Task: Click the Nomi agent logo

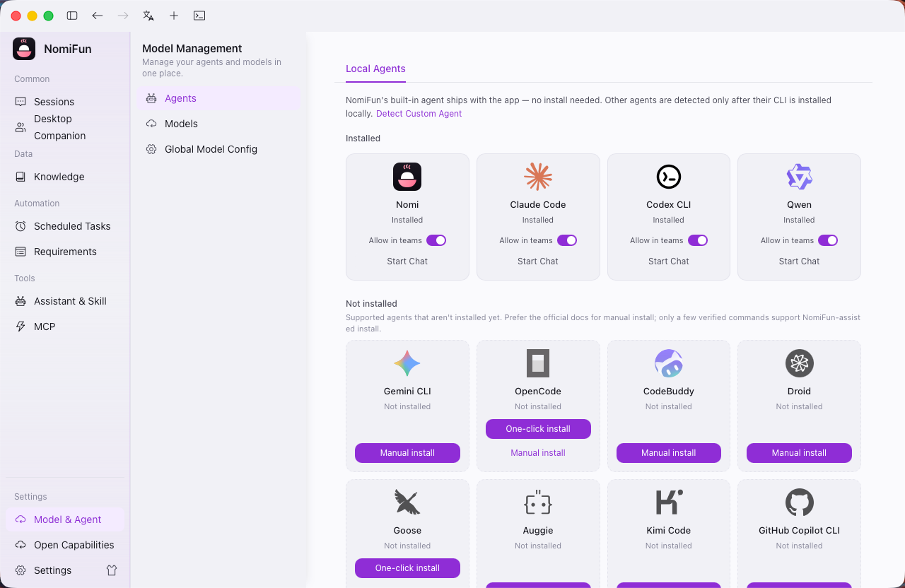Action: (407, 177)
